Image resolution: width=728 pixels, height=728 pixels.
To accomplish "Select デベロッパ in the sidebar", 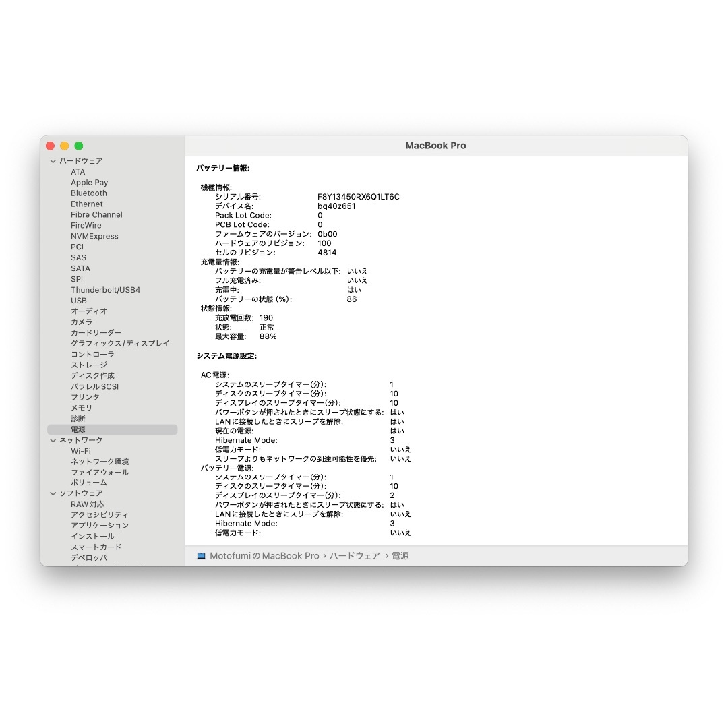I will click(x=89, y=557).
